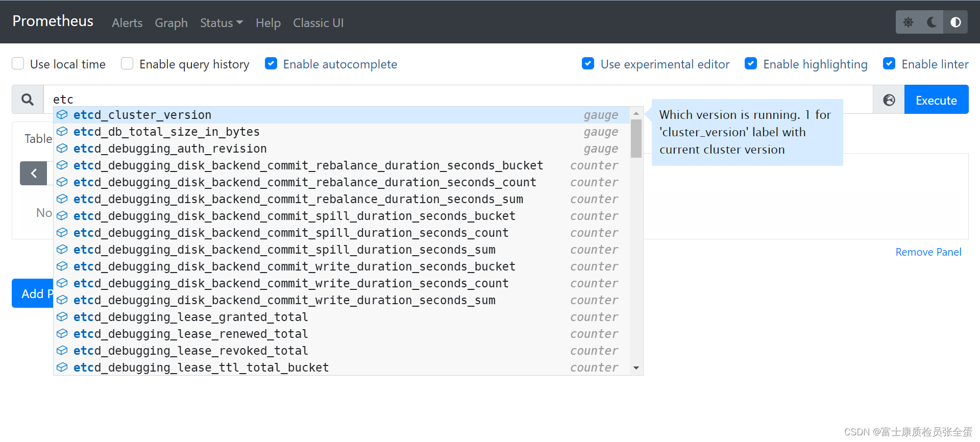The width and height of the screenshot is (980, 442).
Task: Select etcd_db_total_size_in_bytes suggestion
Action: pos(341,132)
